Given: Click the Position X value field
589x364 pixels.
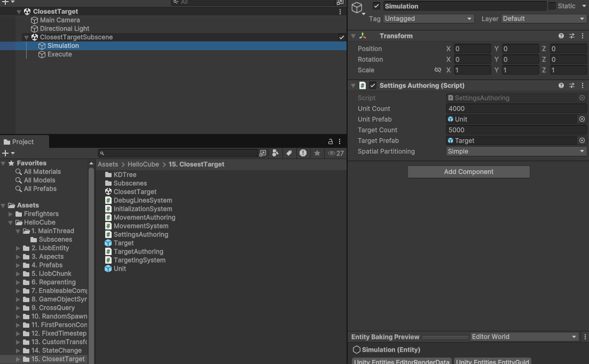Looking at the screenshot, I should pyautogui.click(x=472, y=49).
